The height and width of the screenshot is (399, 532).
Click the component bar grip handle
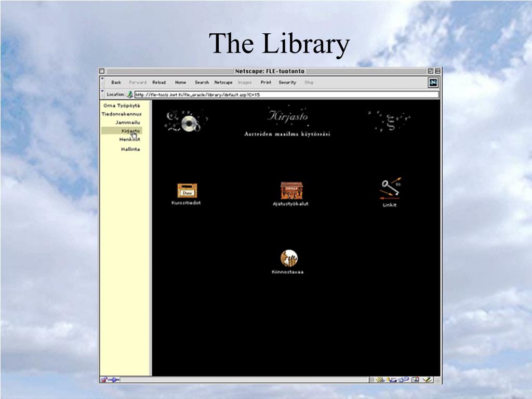point(371,380)
